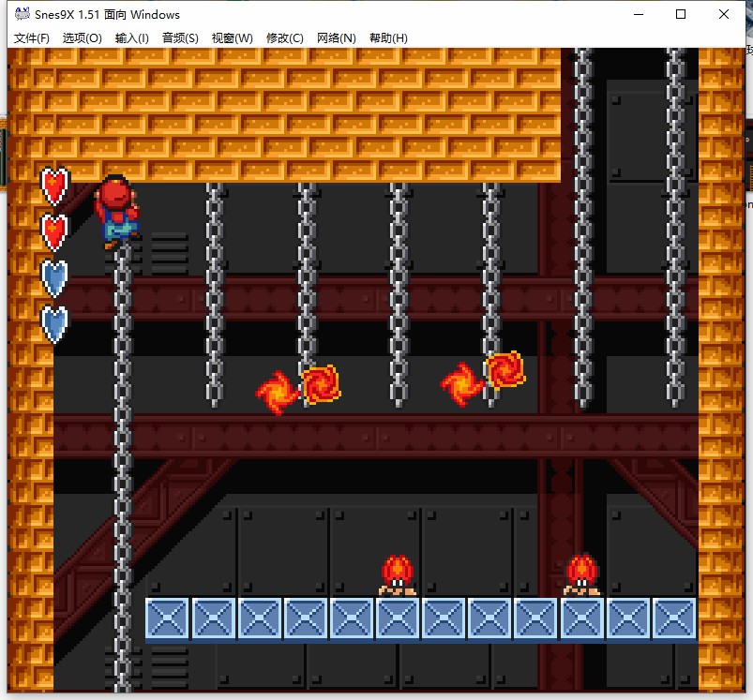Open the 修改(C) menu
The height and width of the screenshot is (700, 753).
[285, 38]
